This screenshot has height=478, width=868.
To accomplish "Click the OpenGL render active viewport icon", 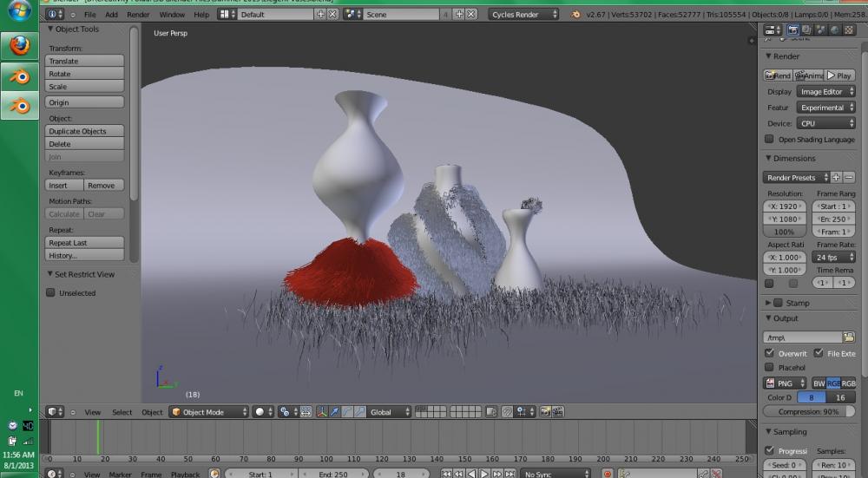I will pos(545,411).
